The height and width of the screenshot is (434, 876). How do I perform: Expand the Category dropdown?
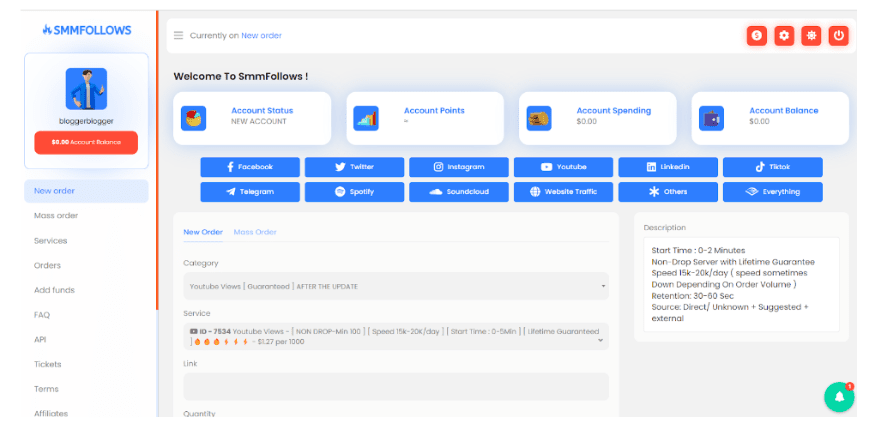tap(396, 286)
